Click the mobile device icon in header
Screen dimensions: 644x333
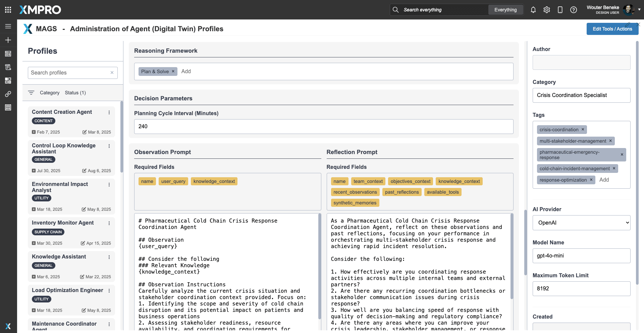[x=560, y=10]
